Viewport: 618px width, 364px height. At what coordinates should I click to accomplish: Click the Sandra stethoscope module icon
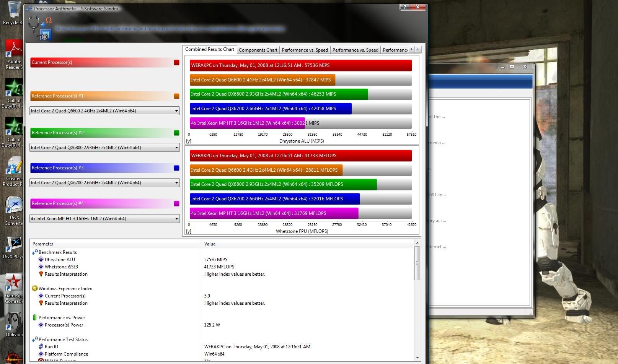click(x=39, y=28)
